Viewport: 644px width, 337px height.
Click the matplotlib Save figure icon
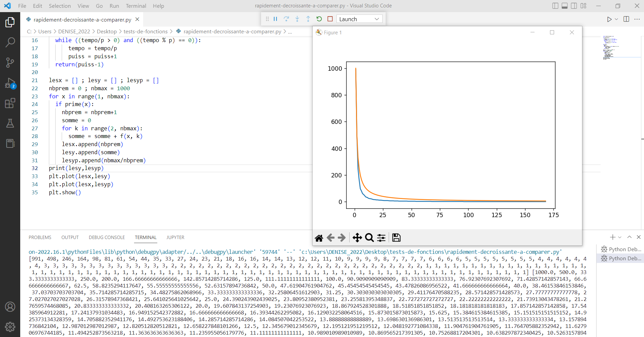(x=396, y=238)
